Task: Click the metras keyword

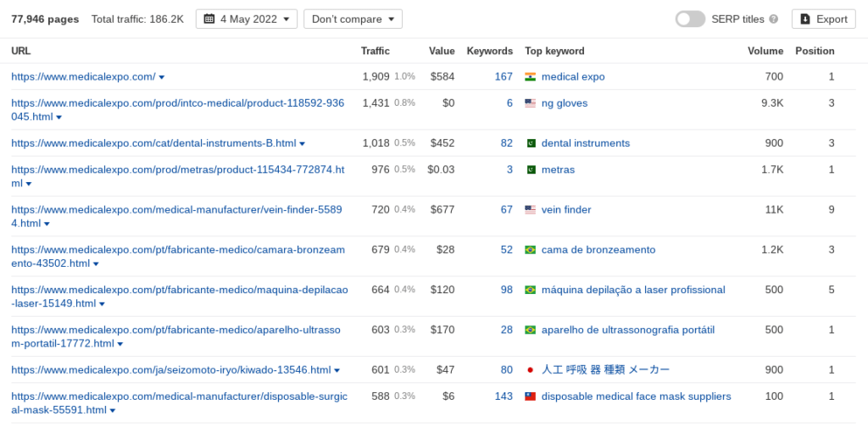Action: pyautogui.click(x=558, y=169)
